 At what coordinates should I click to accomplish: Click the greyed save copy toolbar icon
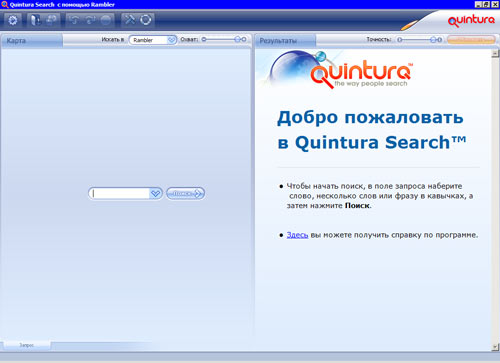click(51, 20)
